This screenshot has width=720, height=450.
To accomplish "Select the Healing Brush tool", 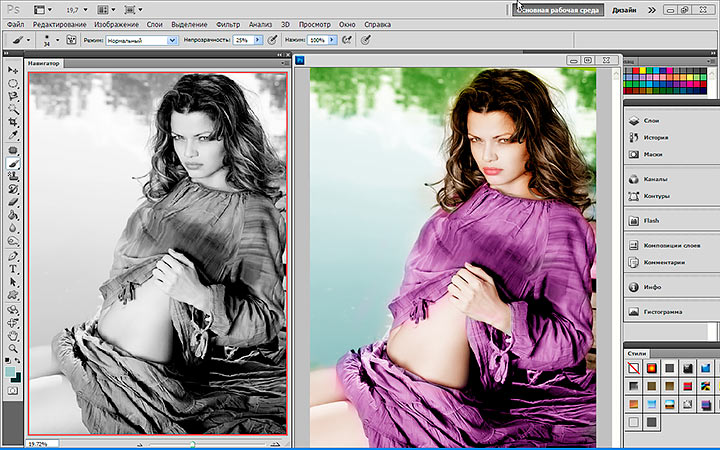I will point(13,151).
